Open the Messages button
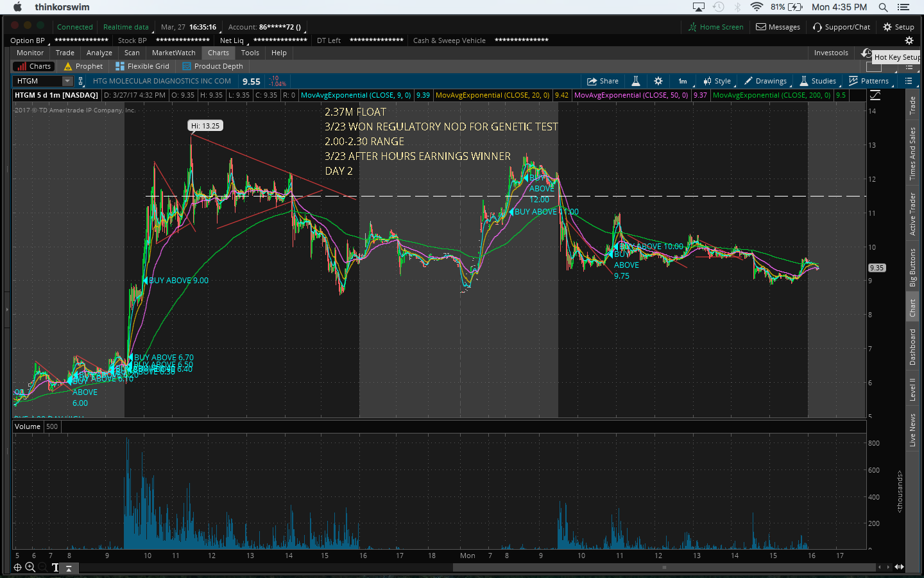This screenshot has height=578, width=924. (x=778, y=27)
